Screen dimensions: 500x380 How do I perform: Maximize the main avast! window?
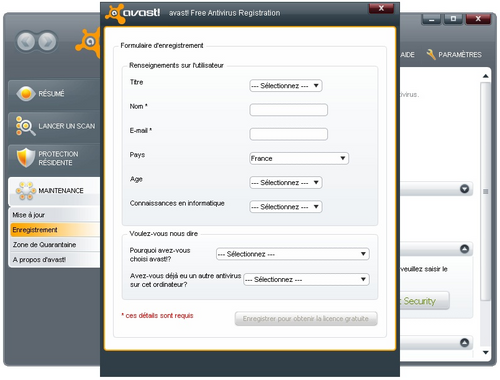pos(453,19)
